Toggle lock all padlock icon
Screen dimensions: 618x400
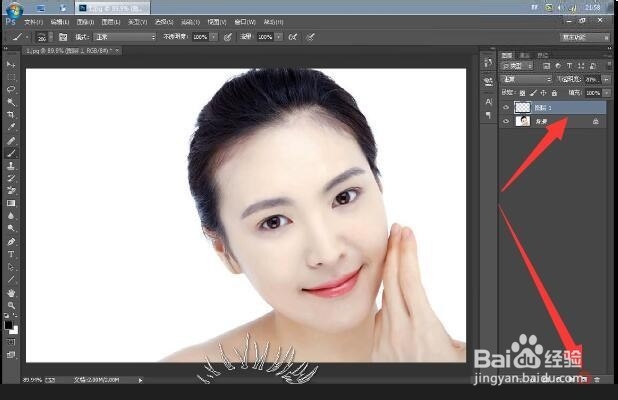(554, 93)
